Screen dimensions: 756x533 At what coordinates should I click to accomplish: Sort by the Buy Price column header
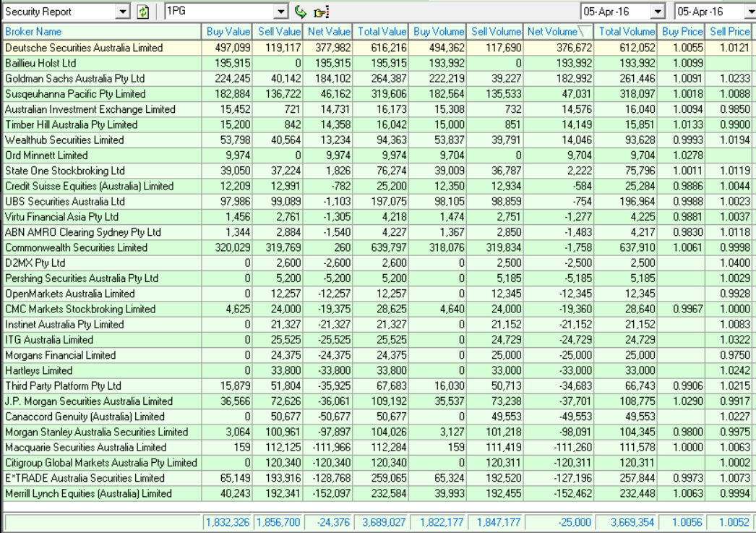682,32
